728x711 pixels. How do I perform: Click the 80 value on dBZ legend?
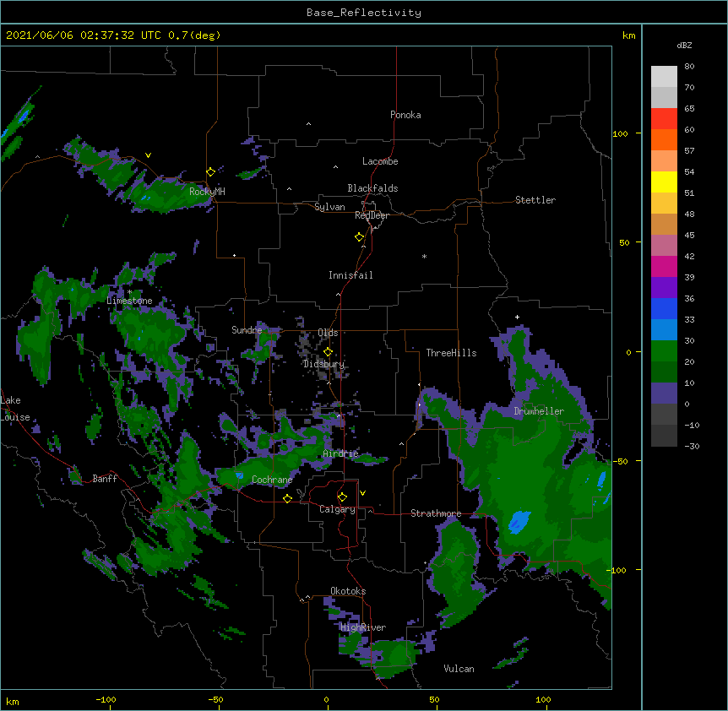[x=689, y=67]
